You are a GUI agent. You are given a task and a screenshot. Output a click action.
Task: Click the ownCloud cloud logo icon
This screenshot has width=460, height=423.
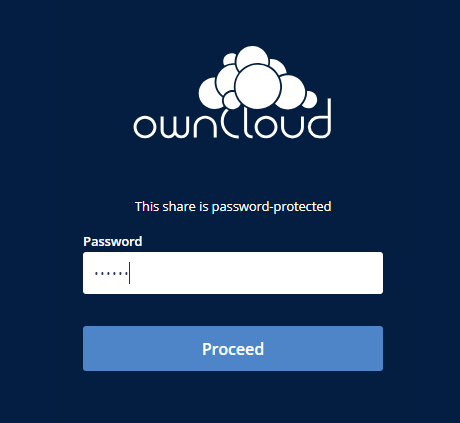pos(258,77)
